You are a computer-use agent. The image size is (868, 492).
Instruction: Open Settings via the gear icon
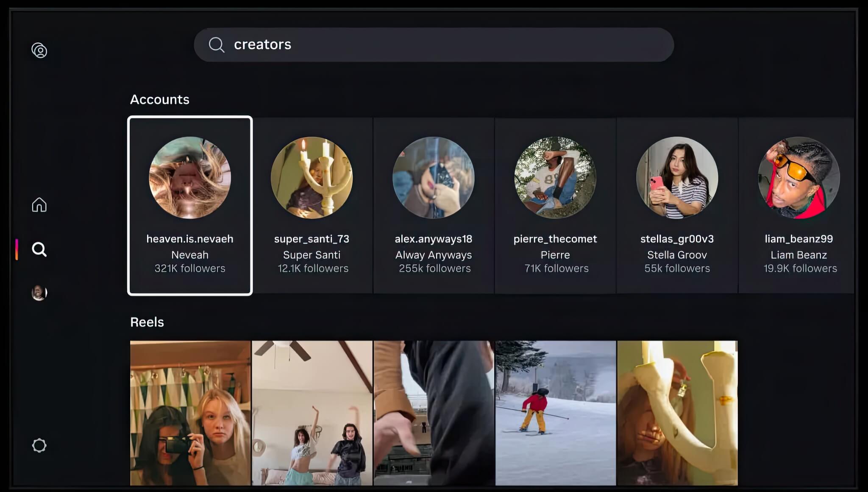click(x=39, y=445)
